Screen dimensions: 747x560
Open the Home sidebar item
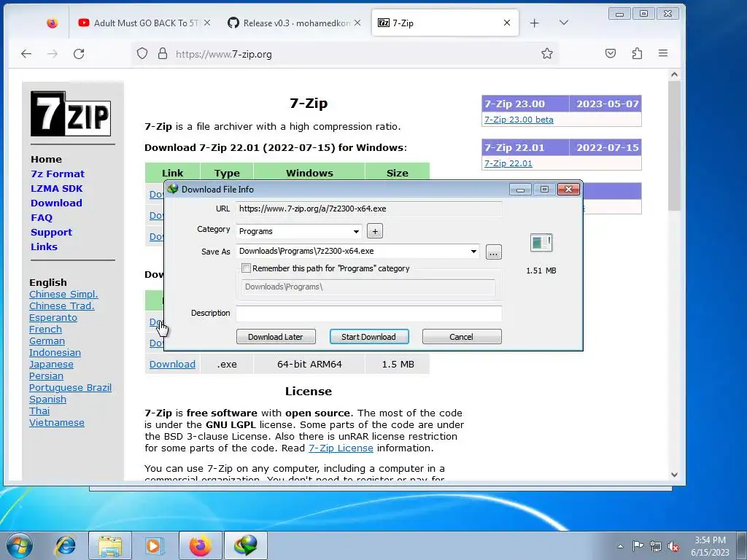pos(46,160)
